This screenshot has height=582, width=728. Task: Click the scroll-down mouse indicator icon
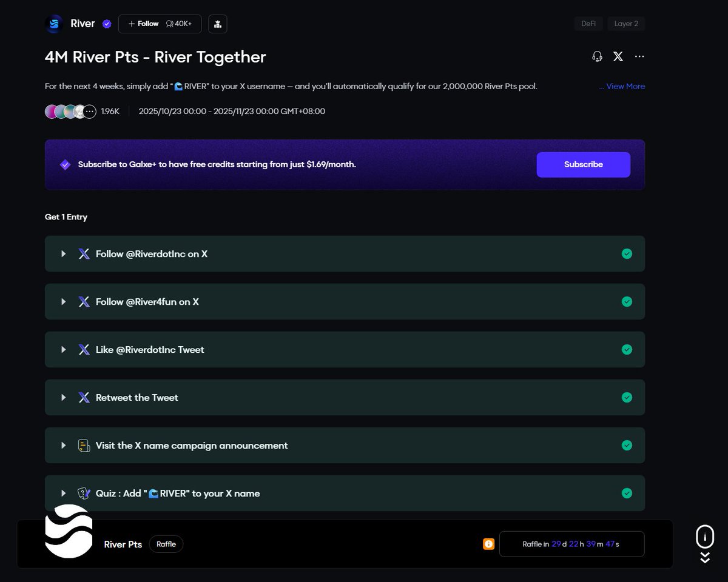pos(705,544)
